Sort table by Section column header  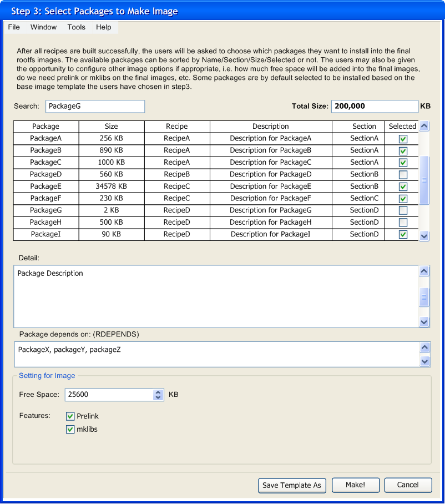click(364, 127)
